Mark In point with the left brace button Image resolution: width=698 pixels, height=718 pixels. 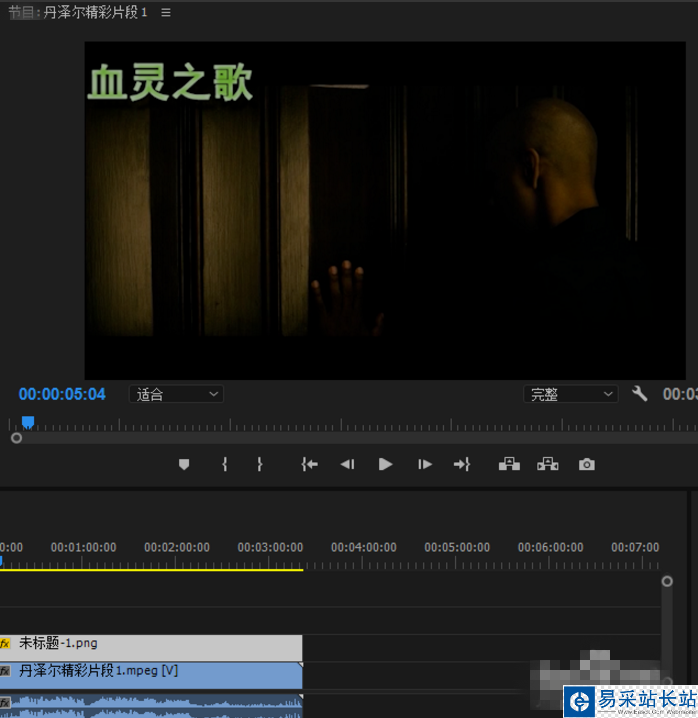coord(224,464)
